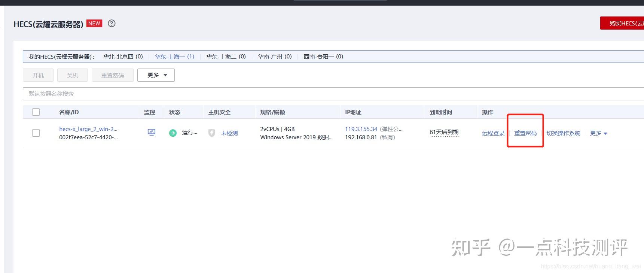Screen dimensions: 644x273
Task: Switch to the 华南-广州 (0) region tab
Action: coord(275,57)
